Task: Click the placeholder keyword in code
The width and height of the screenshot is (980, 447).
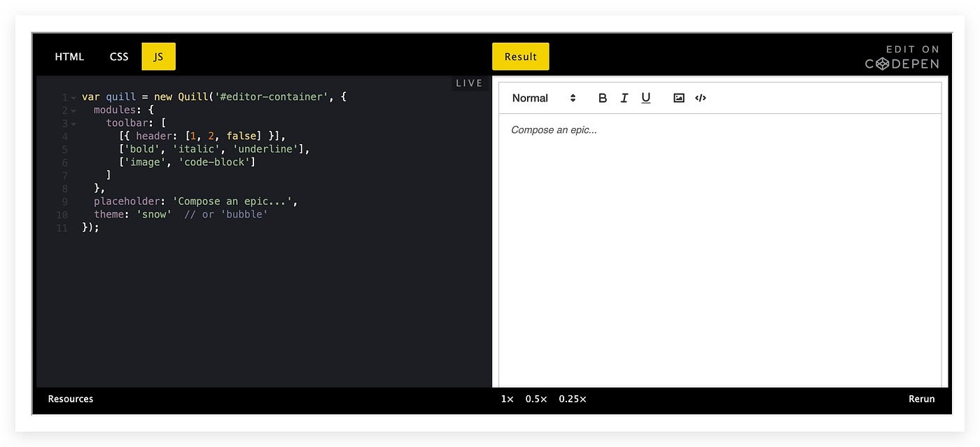Action: pyautogui.click(x=127, y=201)
